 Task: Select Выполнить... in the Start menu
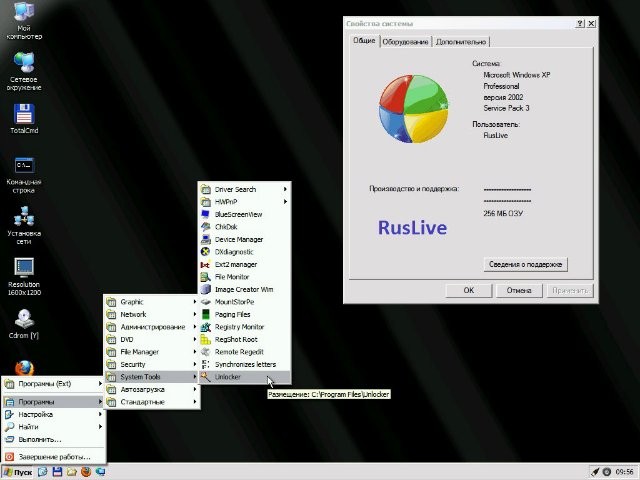(53, 440)
